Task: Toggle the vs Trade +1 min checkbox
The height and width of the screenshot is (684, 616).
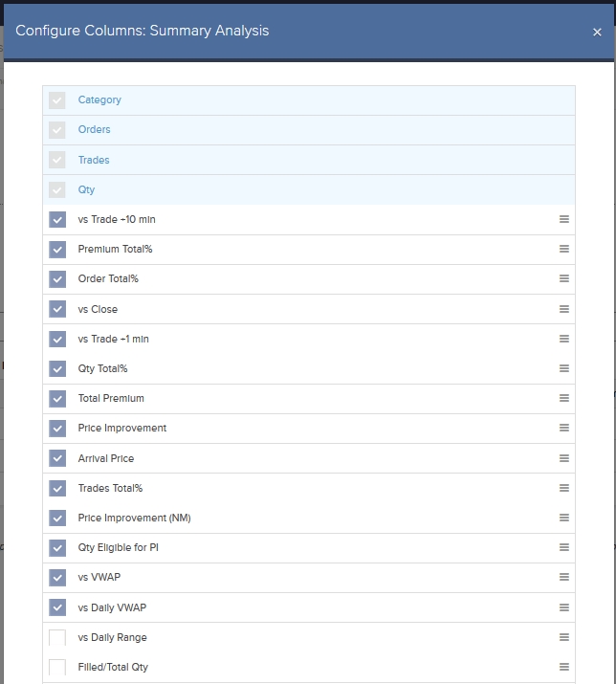Action: pyautogui.click(x=57, y=339)
